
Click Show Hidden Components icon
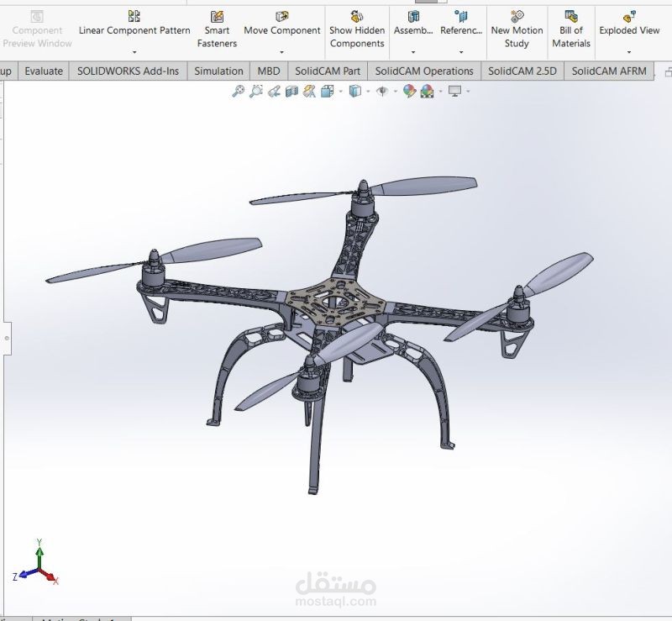coord(356,16)
